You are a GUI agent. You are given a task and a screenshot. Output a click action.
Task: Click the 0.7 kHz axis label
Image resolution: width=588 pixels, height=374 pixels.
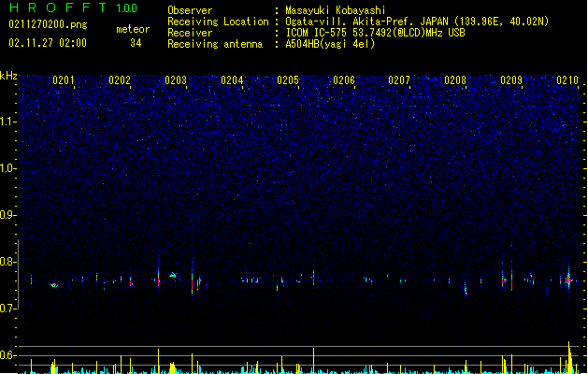(8, 309)
